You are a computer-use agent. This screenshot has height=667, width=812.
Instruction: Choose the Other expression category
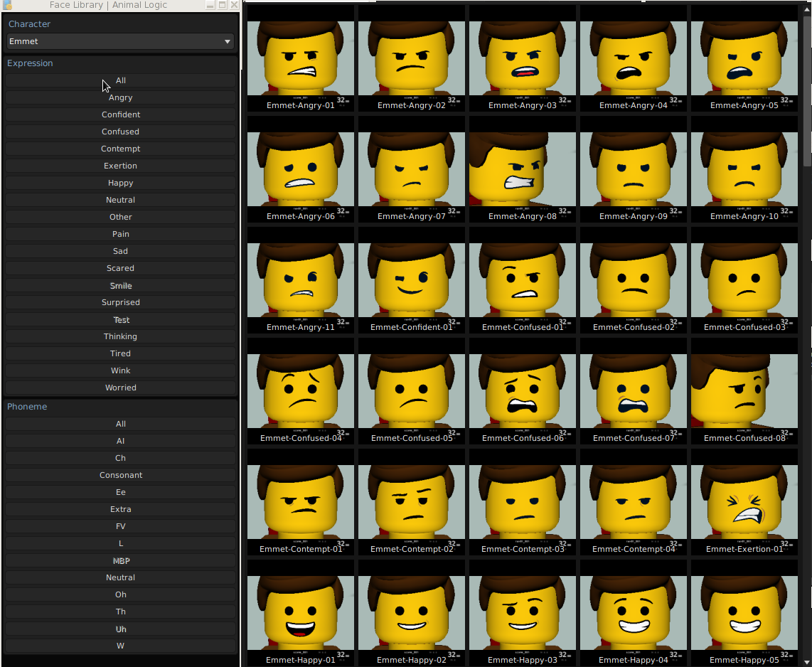(120, 217)
